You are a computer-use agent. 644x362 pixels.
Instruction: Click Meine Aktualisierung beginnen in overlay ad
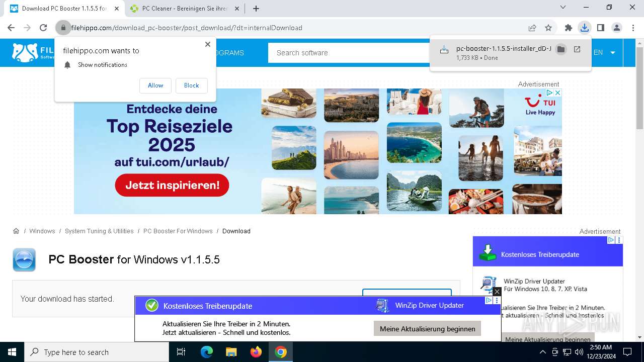427,329
